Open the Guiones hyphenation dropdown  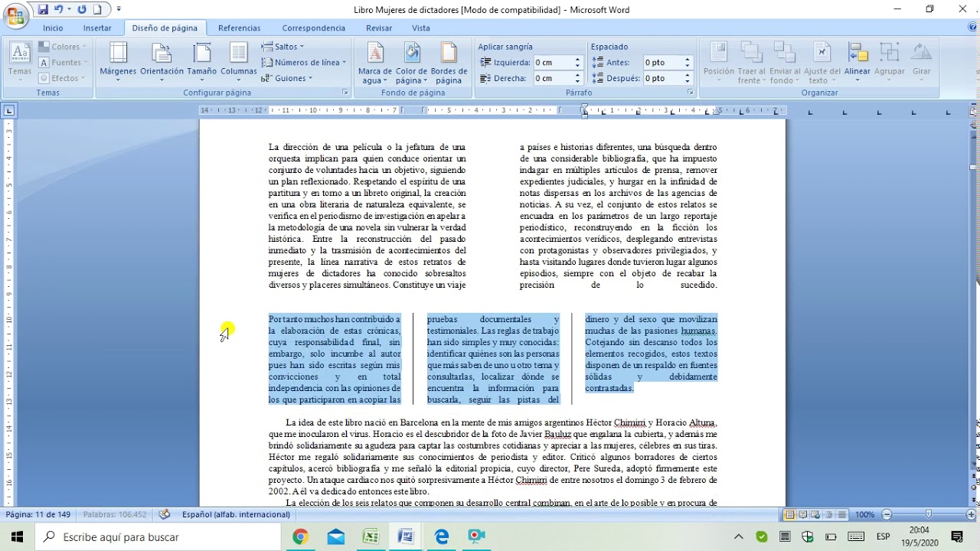click(287, 78)
